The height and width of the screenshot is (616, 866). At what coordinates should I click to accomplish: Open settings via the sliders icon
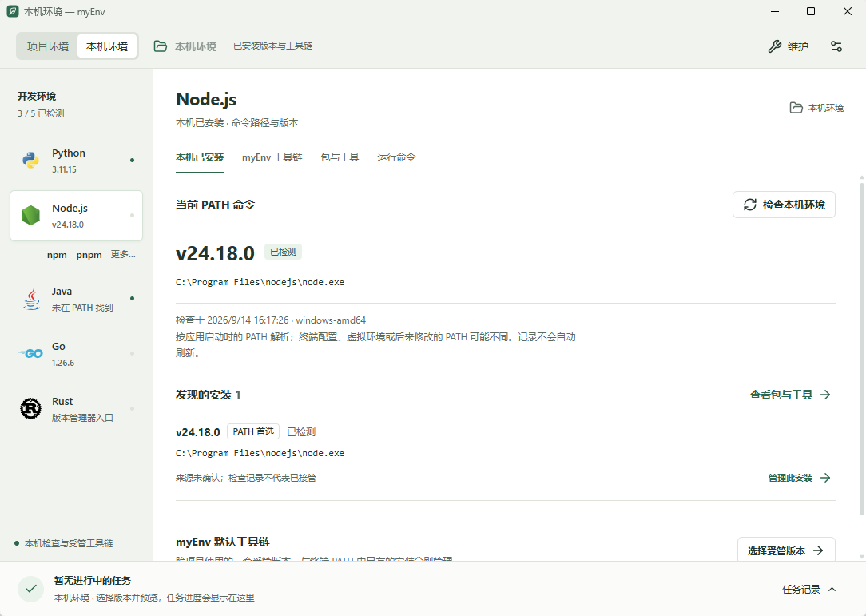click(836, 46)
